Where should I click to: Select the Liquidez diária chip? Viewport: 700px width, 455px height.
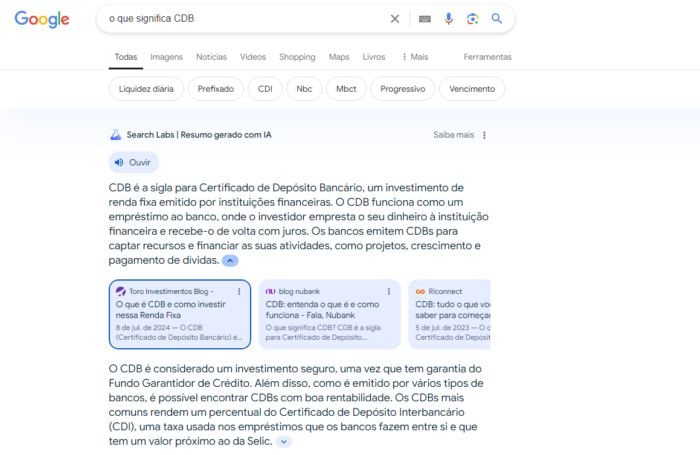(146, 89)
